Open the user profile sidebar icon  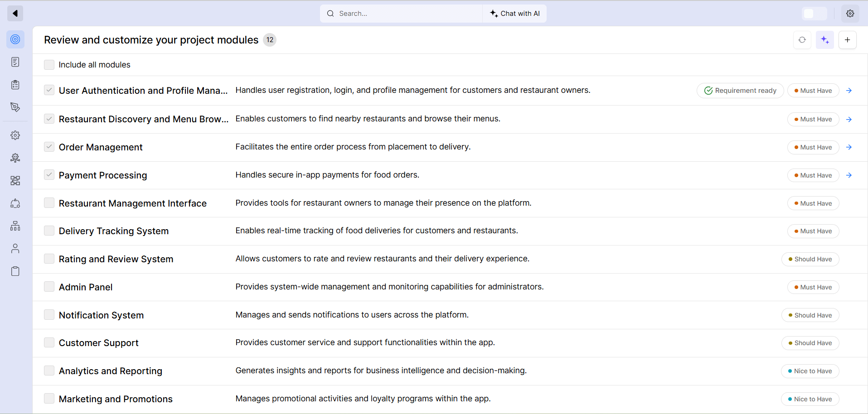coord(15,249)
